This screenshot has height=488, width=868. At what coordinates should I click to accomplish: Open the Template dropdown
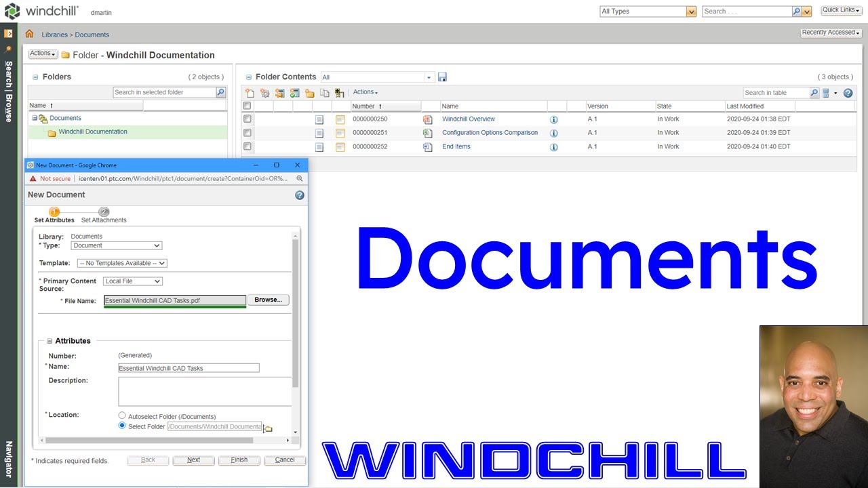[x=122, y=263]
